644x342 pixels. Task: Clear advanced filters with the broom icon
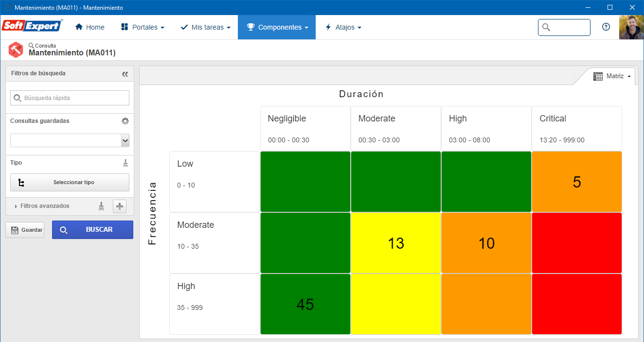(101, 206)
